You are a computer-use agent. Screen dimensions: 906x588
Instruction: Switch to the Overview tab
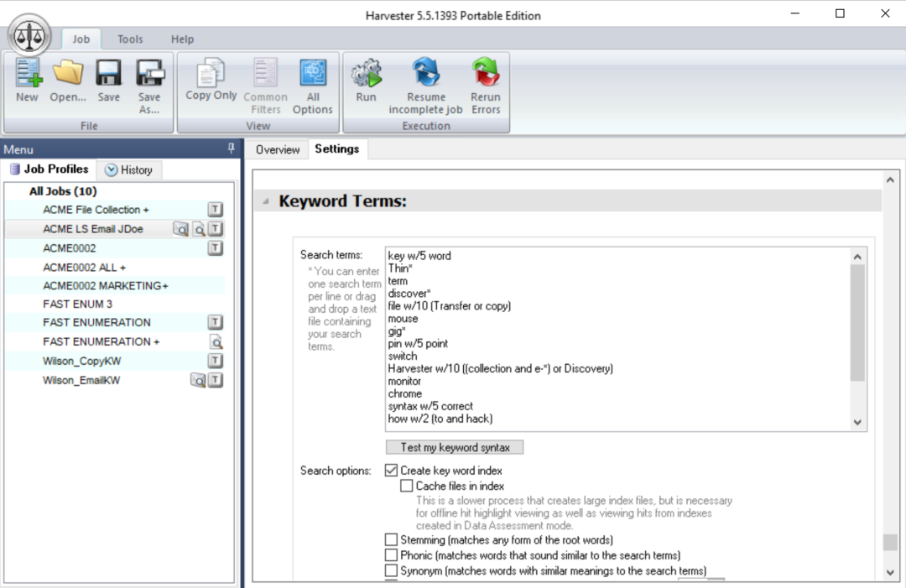coord(278,149)
